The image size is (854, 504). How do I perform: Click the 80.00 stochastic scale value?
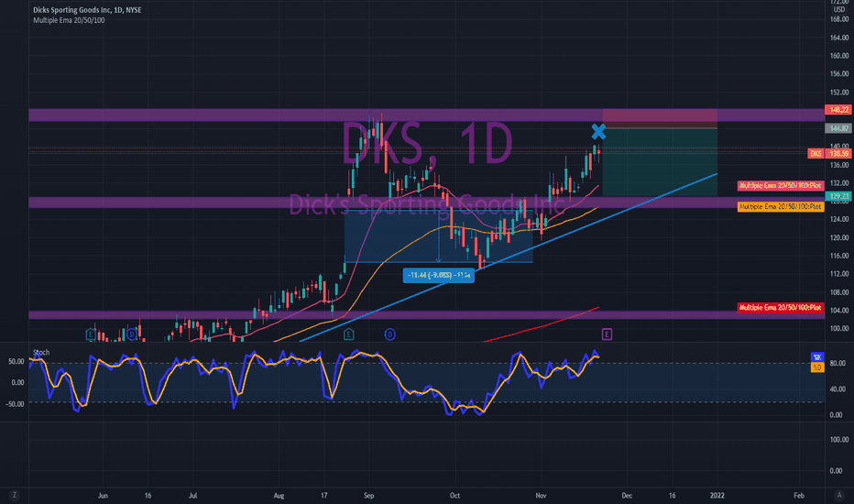click(x=838, y=363)
